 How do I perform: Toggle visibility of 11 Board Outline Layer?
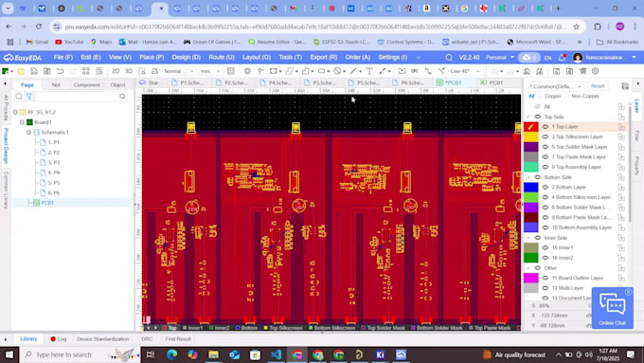[x=545, y=278]
